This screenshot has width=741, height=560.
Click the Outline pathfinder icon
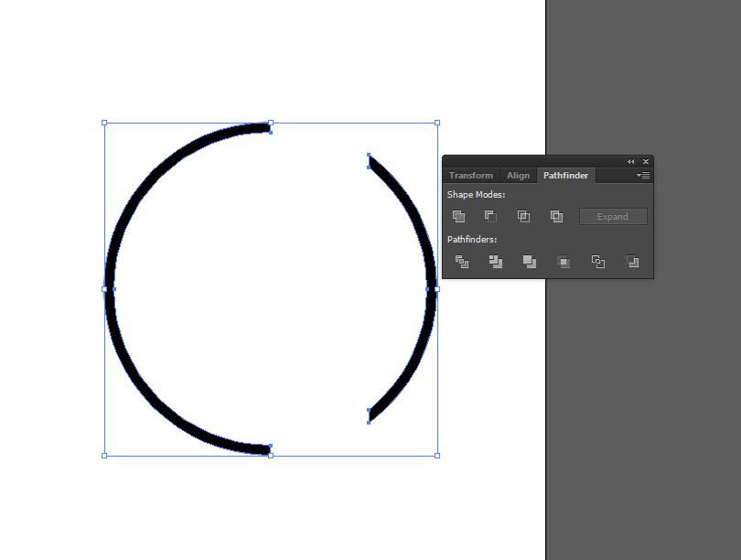tap(597, 262)
